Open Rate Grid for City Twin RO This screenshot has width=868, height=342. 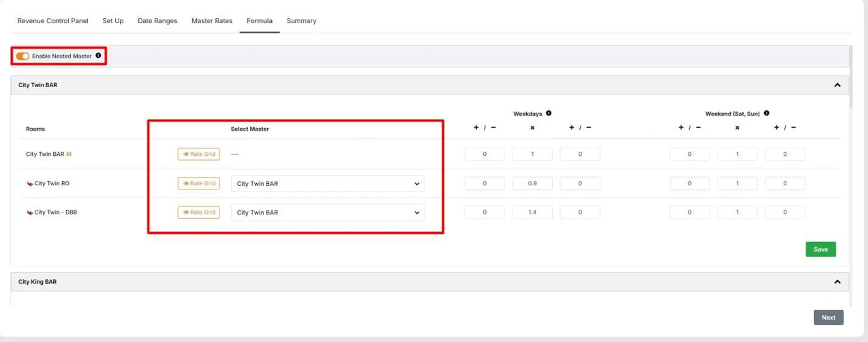pyautogui.click(x=199, y=183)
